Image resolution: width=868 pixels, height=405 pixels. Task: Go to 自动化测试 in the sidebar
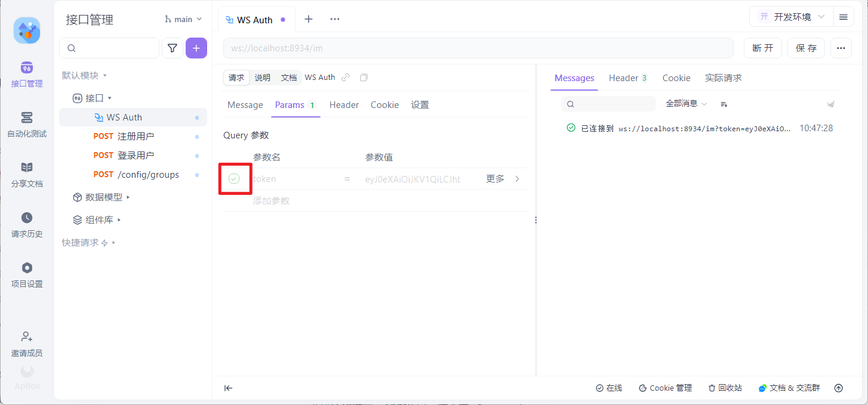click(27, 125)
